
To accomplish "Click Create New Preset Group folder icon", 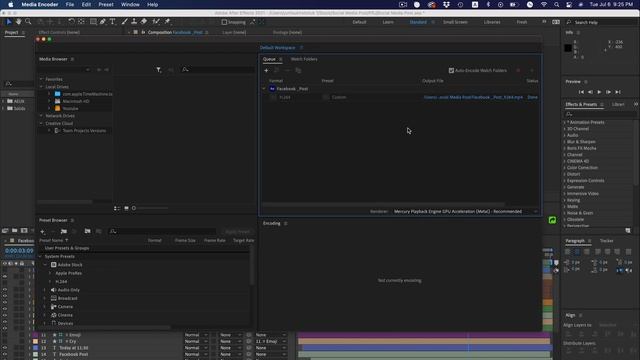I will point(64,231).
